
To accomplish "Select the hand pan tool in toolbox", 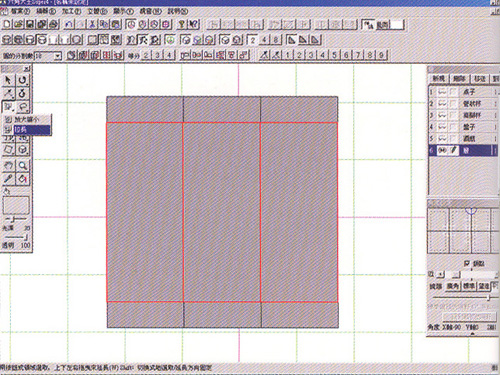I will tap(8, 166).
